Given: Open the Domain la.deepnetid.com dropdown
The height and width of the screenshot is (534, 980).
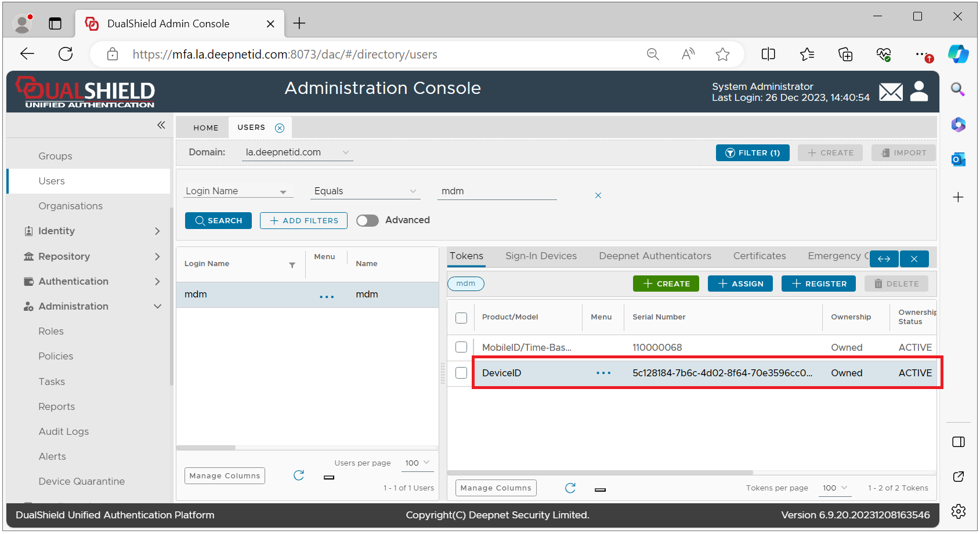Looking at the screenshot, I should pos(296,152).
